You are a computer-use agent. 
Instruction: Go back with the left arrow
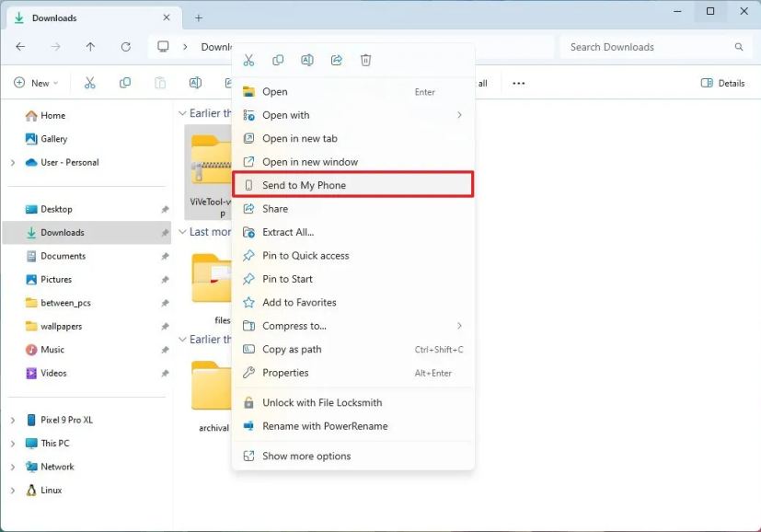point(20,47)
